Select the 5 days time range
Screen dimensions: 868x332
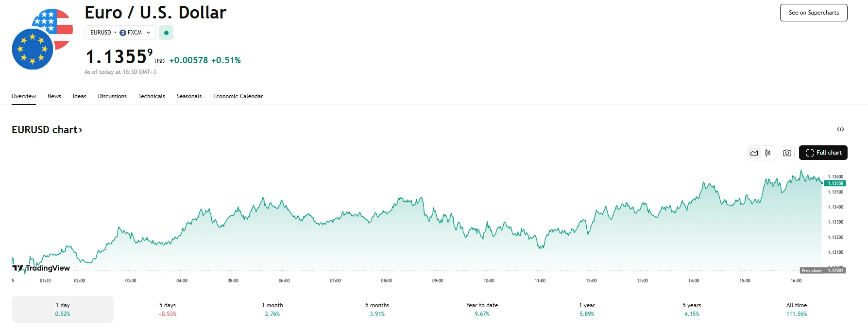click(168, 309)
